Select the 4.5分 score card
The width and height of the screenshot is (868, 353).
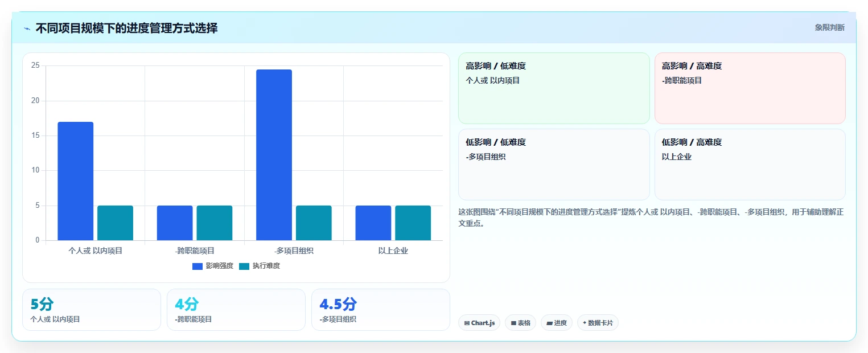[381, 310]
